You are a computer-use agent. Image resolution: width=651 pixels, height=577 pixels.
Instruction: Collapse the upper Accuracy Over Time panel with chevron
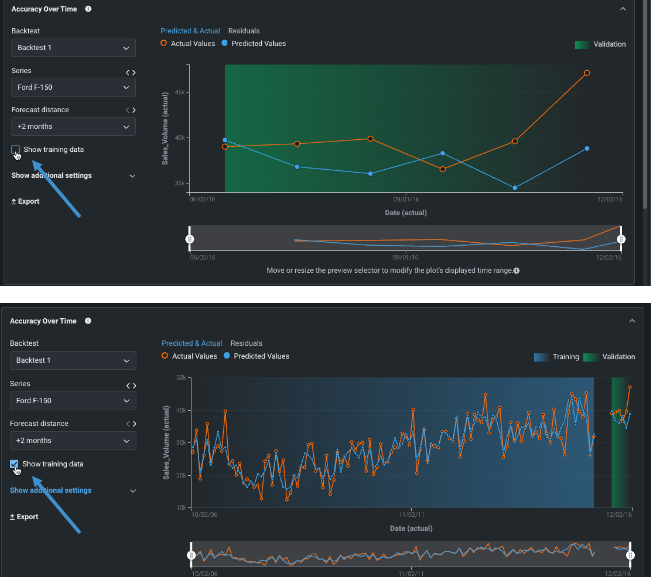(624, 8)
